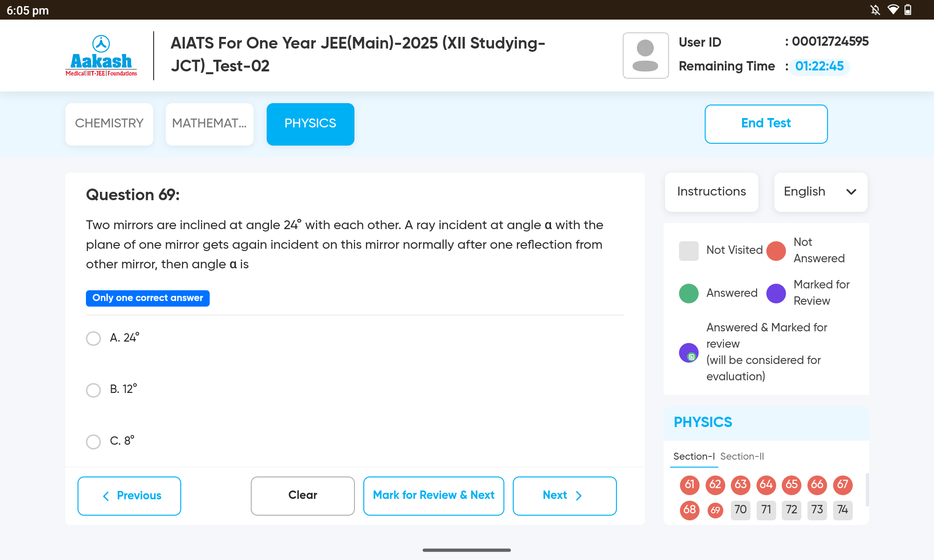This screenshot has height=560, width=934.
Task: Click the End Test button
Action: coord(766,124)
